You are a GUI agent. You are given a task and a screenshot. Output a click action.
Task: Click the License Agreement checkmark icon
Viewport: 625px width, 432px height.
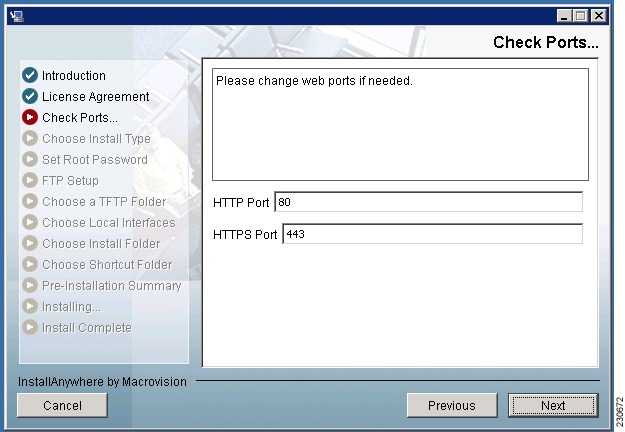30,96
